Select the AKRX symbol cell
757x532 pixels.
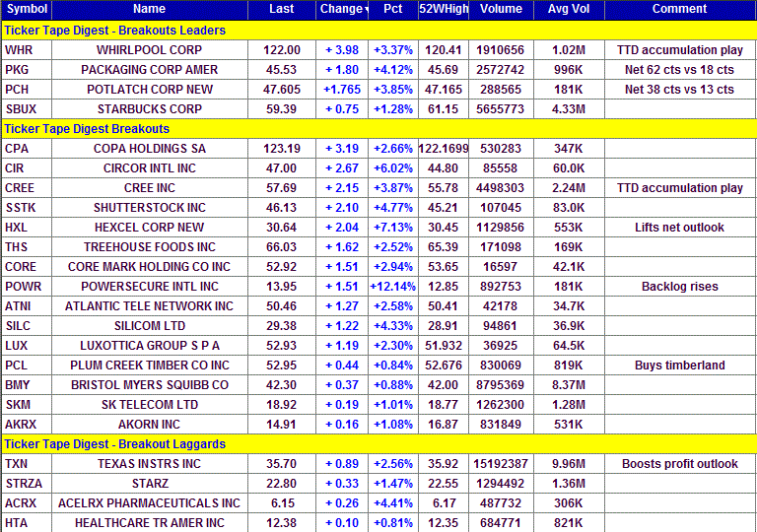tap(27, 425)
